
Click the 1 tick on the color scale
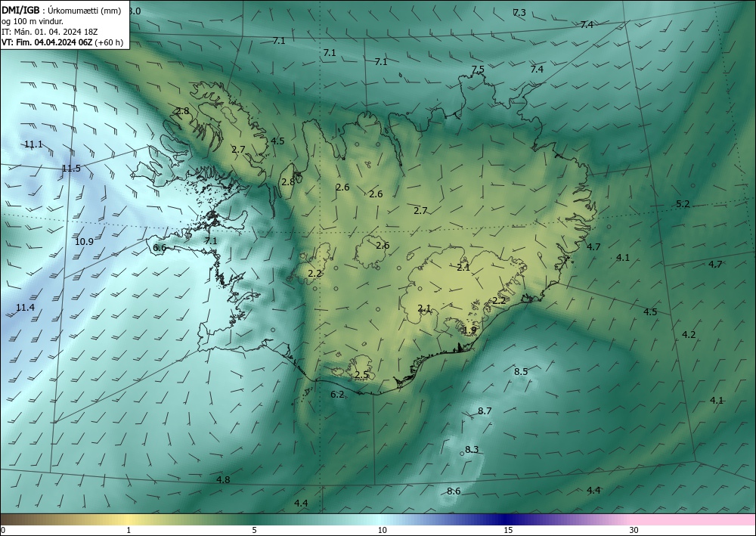click(129, 530)
